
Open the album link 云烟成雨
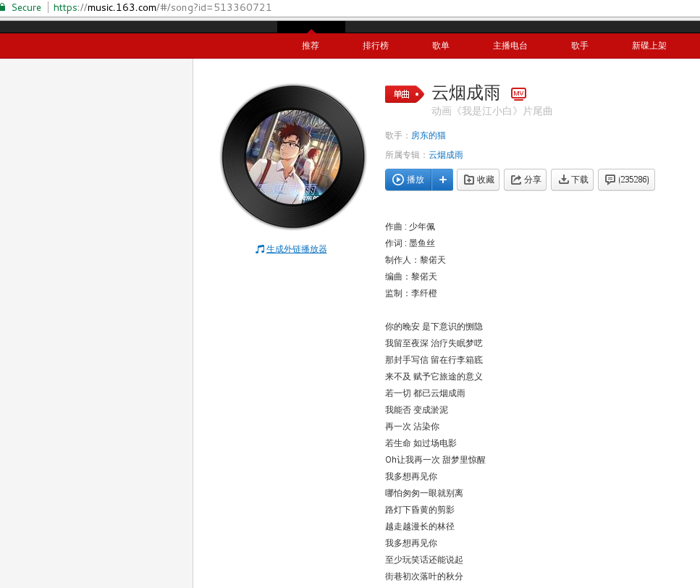445,155
